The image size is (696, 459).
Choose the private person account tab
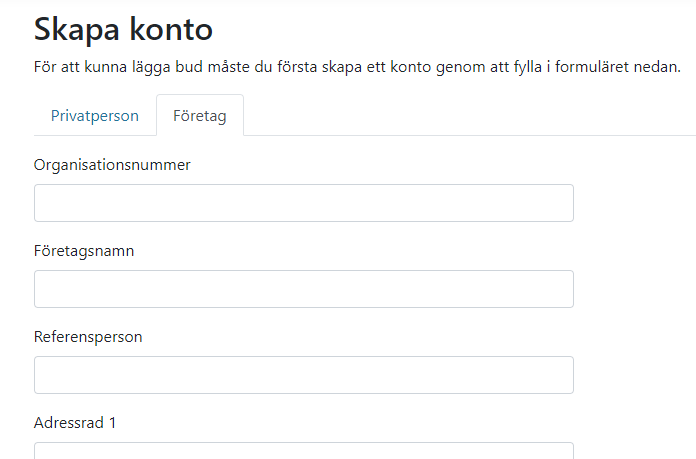(x=95, y=115)
